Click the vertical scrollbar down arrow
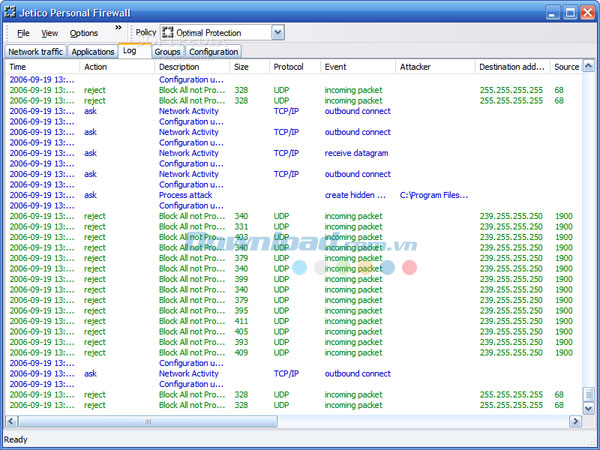The image size is (600, 450). (x=587, y=409)
